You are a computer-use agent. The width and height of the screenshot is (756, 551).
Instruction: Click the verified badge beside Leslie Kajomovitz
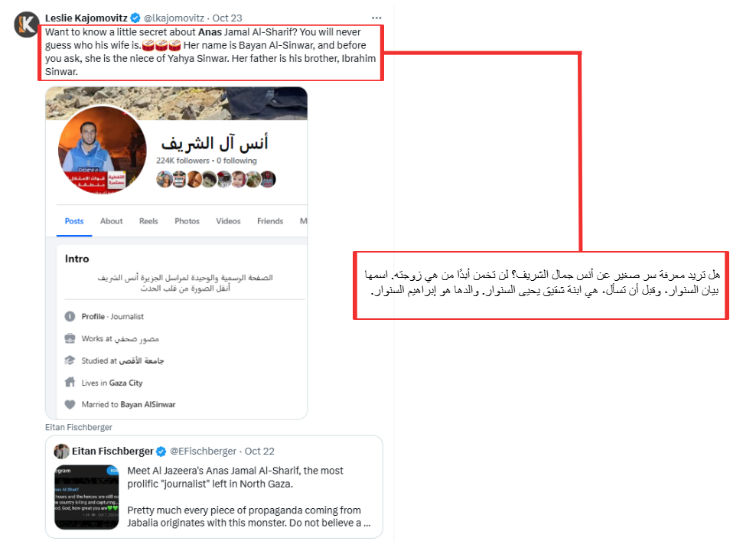pos(135,18)
